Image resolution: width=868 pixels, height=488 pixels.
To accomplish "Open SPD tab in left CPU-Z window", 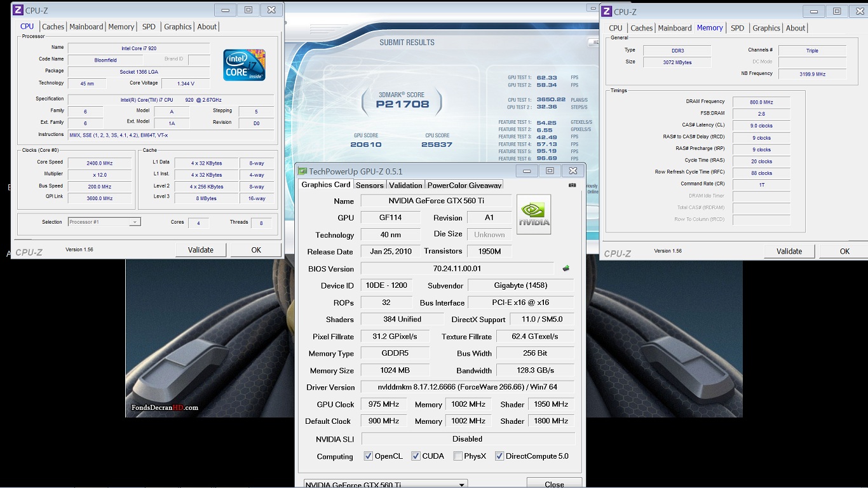I will [x=149, y=27].
